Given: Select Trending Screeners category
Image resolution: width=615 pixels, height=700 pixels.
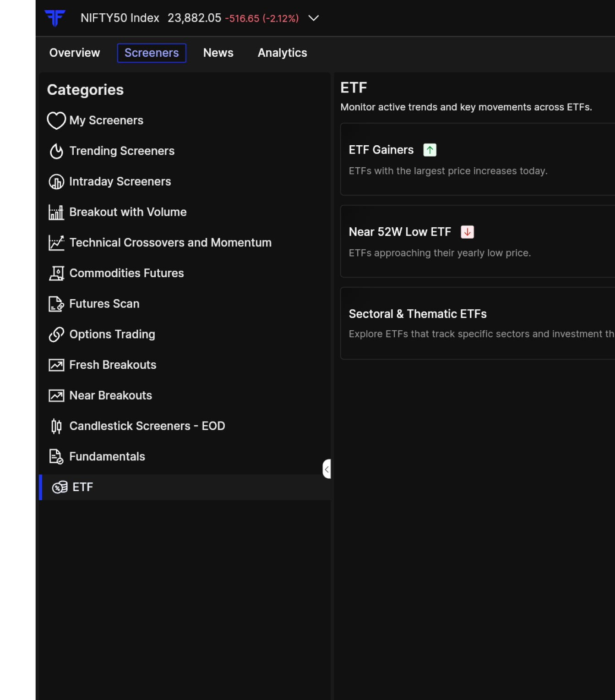Looking at the screenshot, I should pos(122,151).
